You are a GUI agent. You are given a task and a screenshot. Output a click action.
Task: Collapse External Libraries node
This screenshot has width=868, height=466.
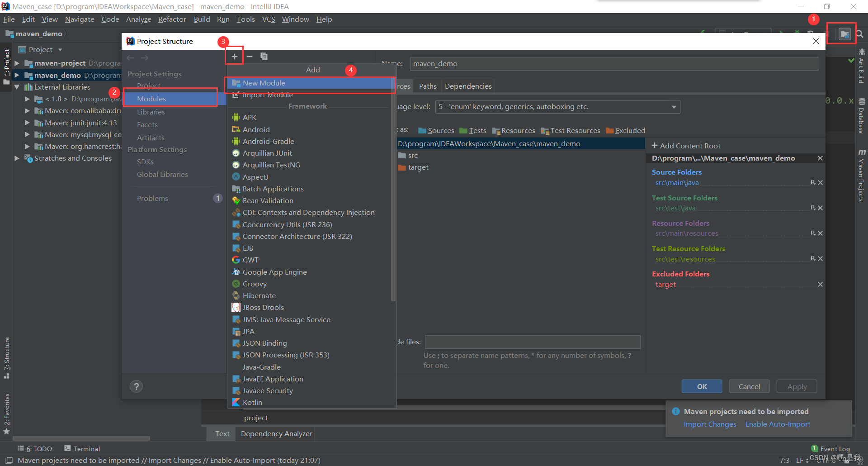pos(17,87)
